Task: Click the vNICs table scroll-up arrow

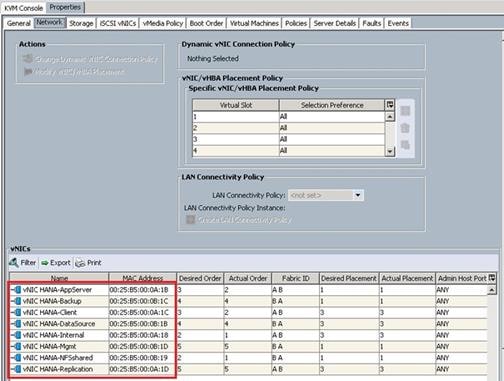Action: [x=492, y=290]
